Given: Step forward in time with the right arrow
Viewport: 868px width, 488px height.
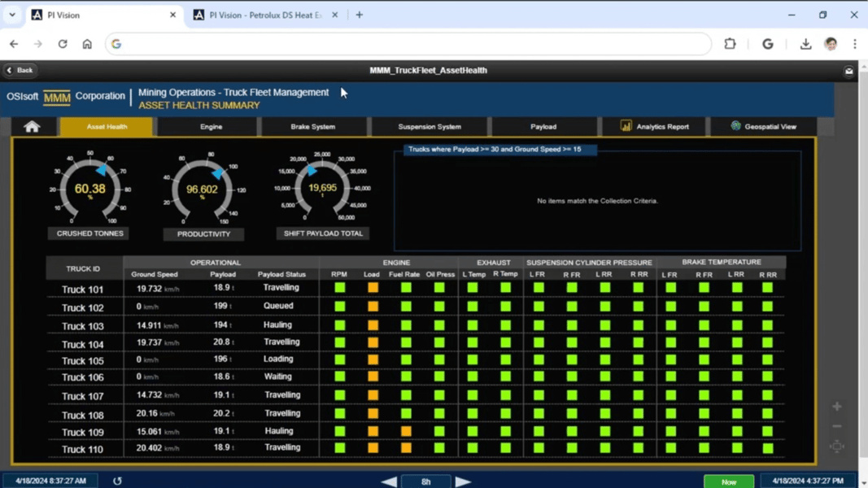Looking at the screenshot, I should [463, 481].
